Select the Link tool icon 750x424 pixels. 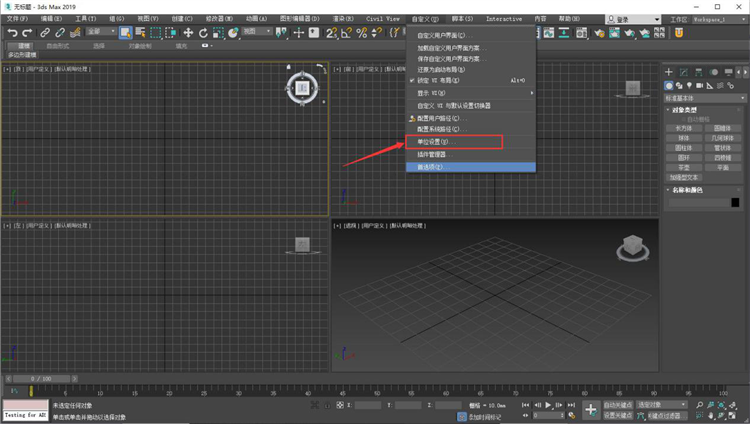(x=45, y=33)
